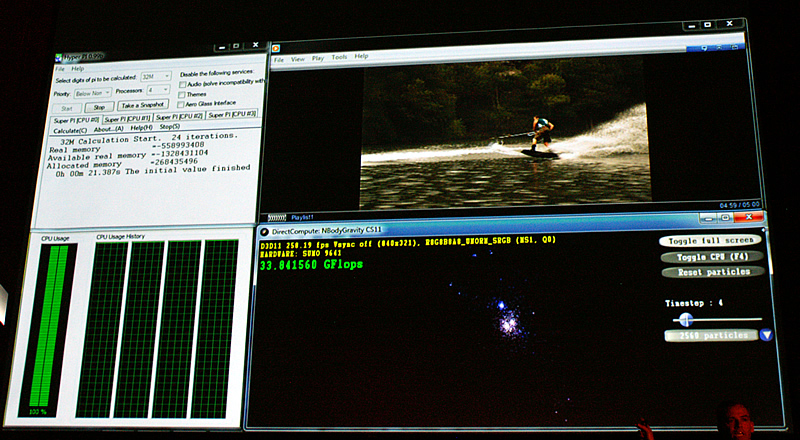Expand the Priority dropdown in Hyper PI

[x=93, y=93]
